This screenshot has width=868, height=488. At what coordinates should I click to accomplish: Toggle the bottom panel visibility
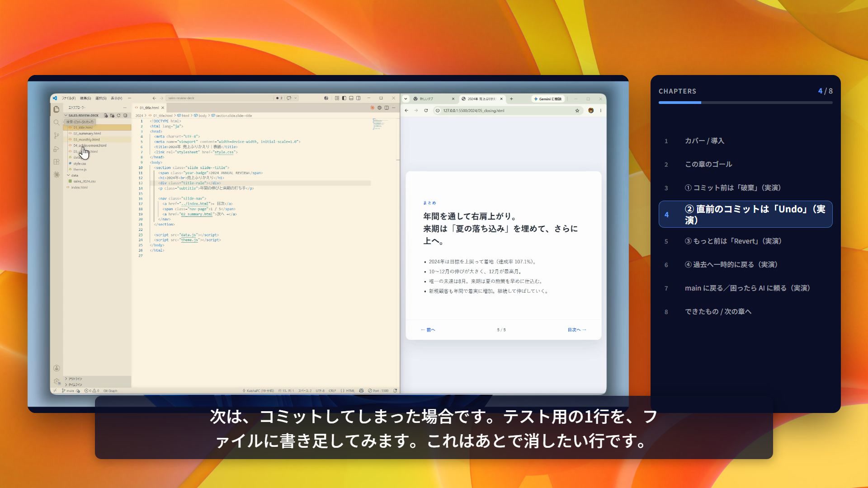[351, 98]
